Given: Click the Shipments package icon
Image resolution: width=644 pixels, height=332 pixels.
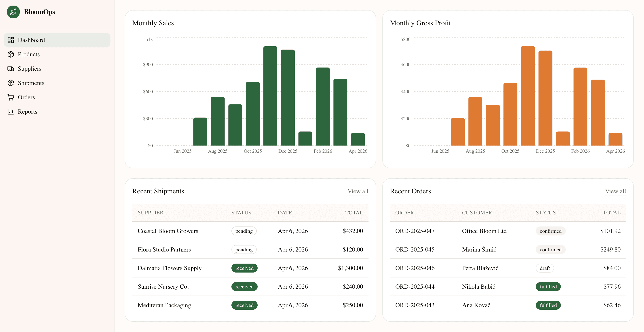Looking at the screenshot, I should click(11, 83).
